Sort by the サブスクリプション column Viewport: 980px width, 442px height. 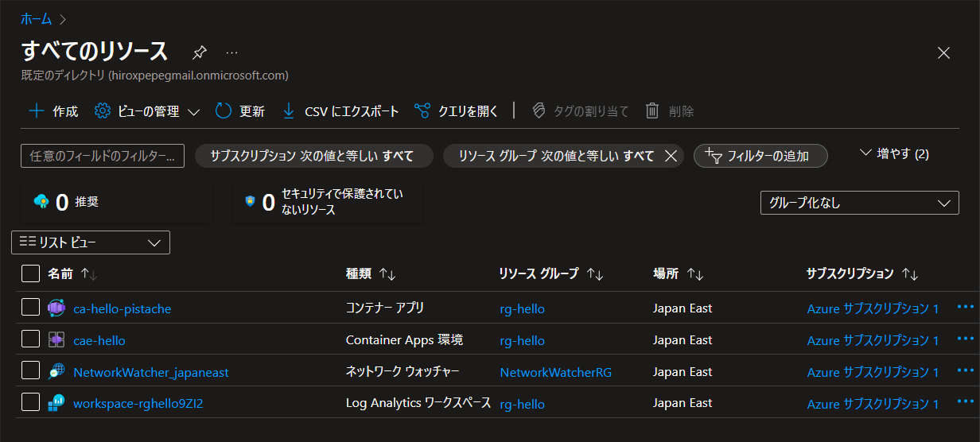coord(862,273)
